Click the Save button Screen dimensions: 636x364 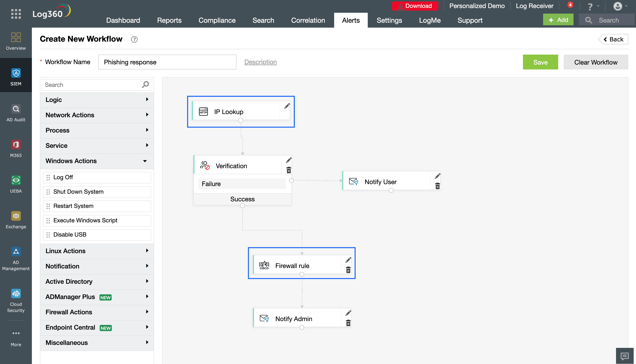pyautogui.click(x=540, y=62)
